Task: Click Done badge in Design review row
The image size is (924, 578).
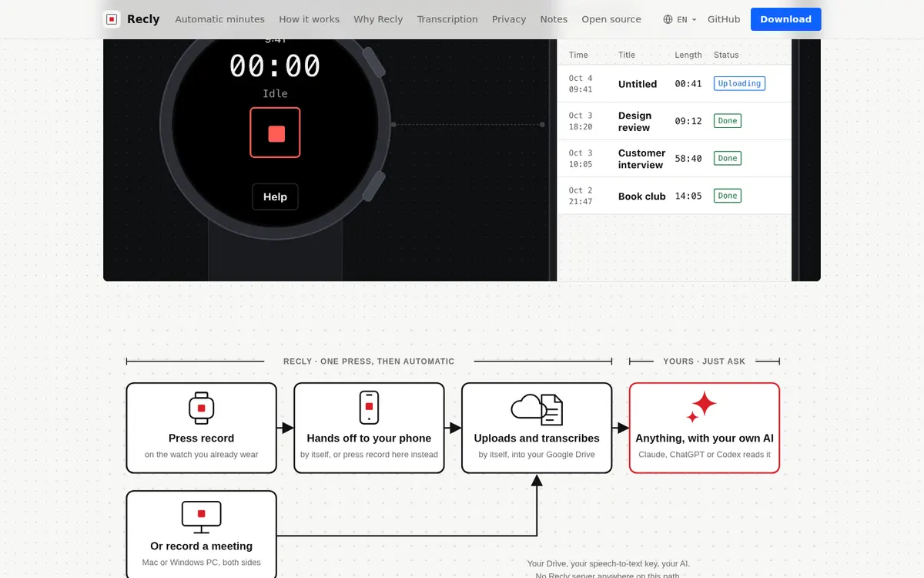Action: tap(728, 121)
